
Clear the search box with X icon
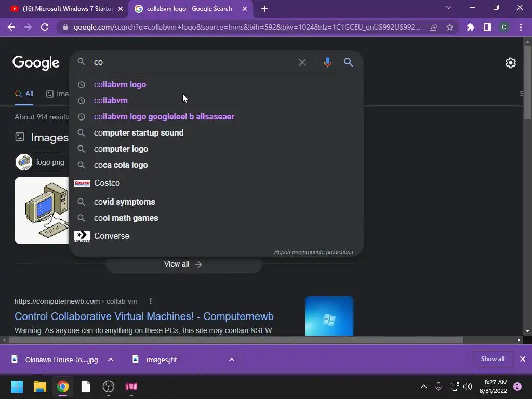click(302, 62)
